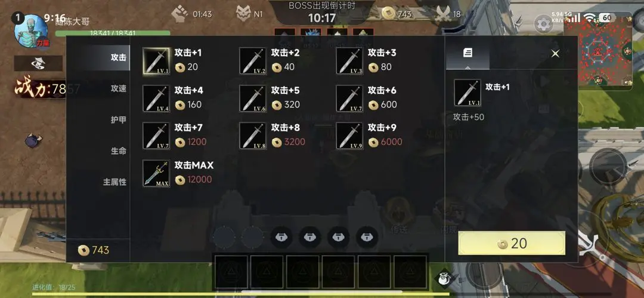Image resolution: width=644 pixels, height=298 pixels.
Task: Switch to the 攻速 category tab
Action: [x=118, y=88]
